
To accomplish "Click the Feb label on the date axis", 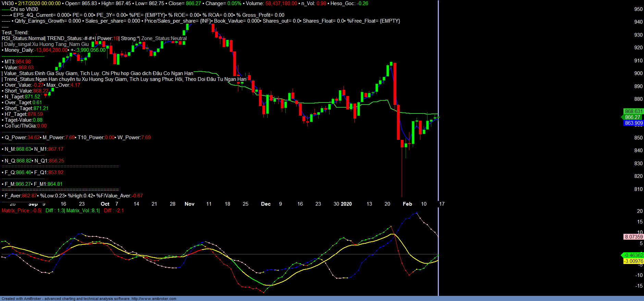I will 407,204.
